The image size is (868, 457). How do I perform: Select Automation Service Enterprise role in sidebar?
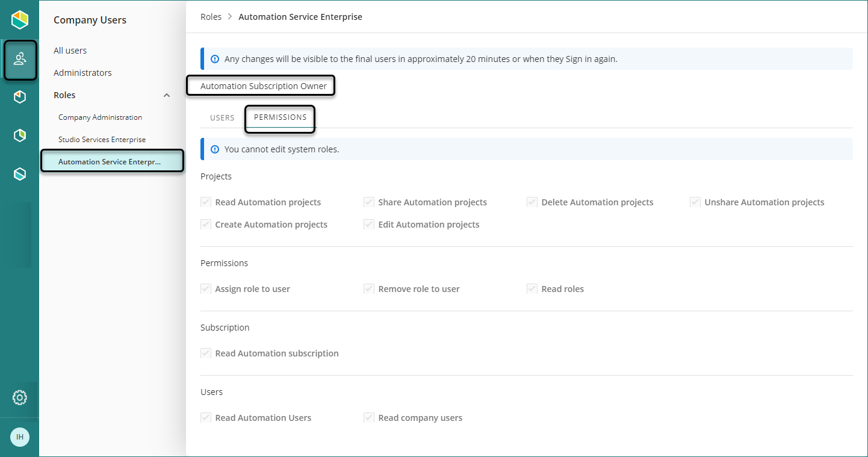coord(112,161)
